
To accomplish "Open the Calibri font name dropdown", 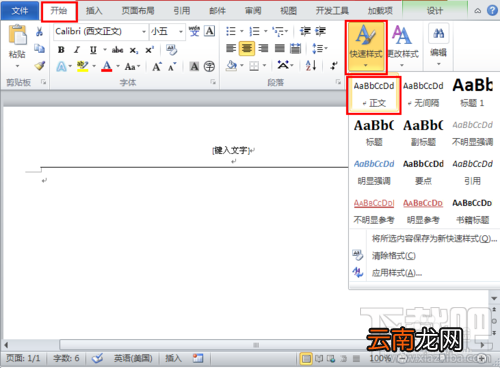I will click(x=144, y=32).
